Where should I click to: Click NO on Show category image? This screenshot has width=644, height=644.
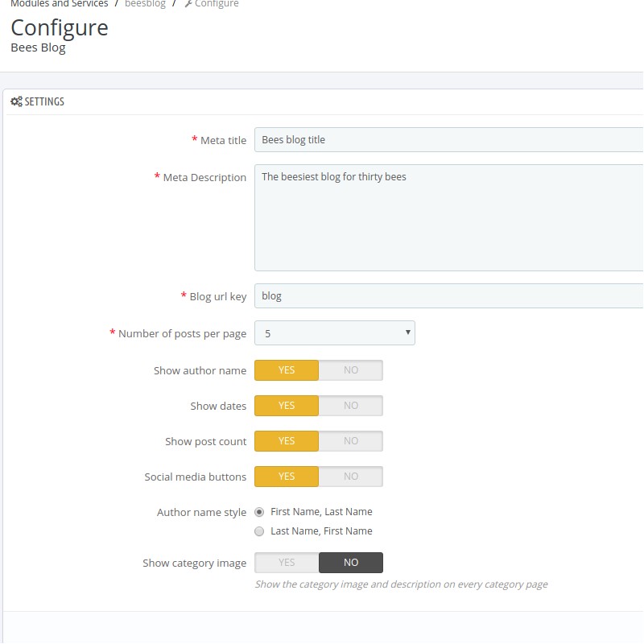pos(350,563)
